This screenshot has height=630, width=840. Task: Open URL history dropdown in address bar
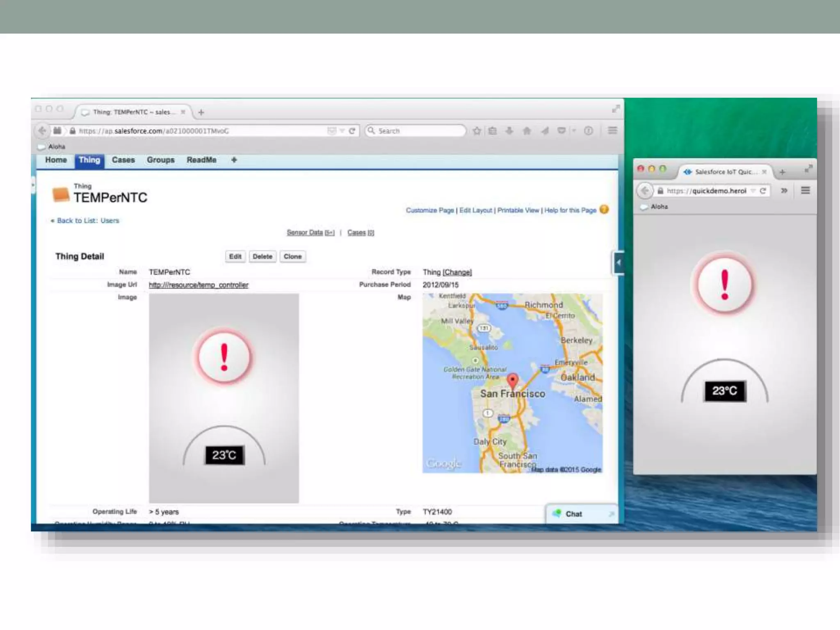pyautogui.click(x=342, y=131)
